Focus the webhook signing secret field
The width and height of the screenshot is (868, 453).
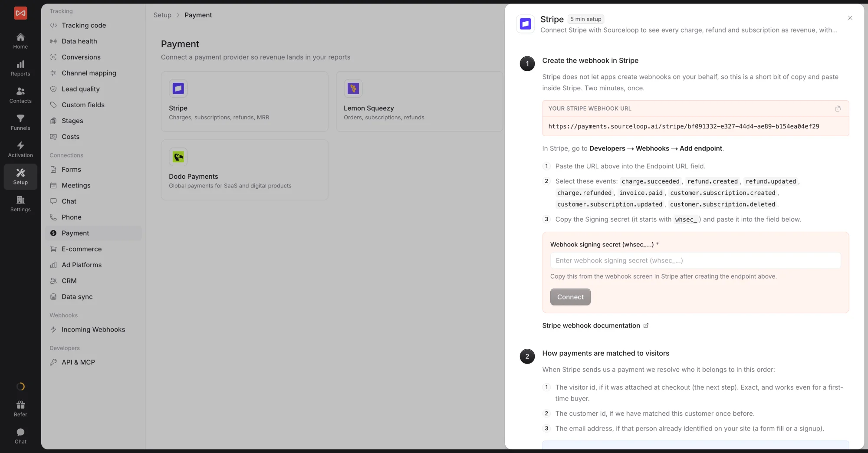[x=695, y=260]
